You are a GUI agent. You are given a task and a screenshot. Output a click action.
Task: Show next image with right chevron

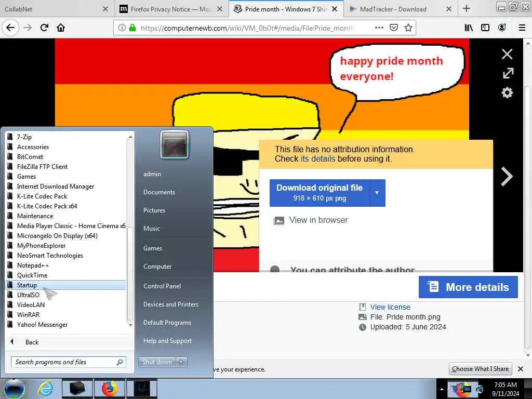[x=507, y=177]
